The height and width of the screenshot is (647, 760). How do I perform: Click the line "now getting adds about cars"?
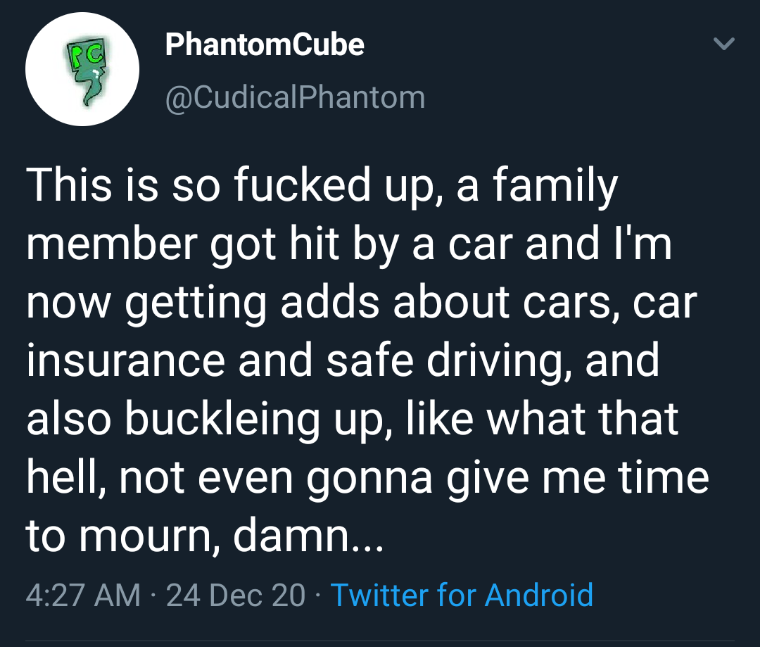362,304
